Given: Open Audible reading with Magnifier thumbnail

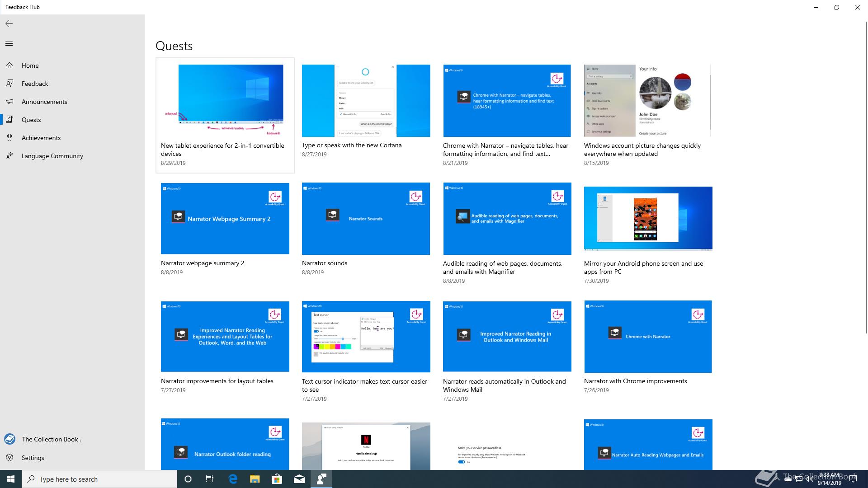Looking at the screenshot, I should 507,218.
